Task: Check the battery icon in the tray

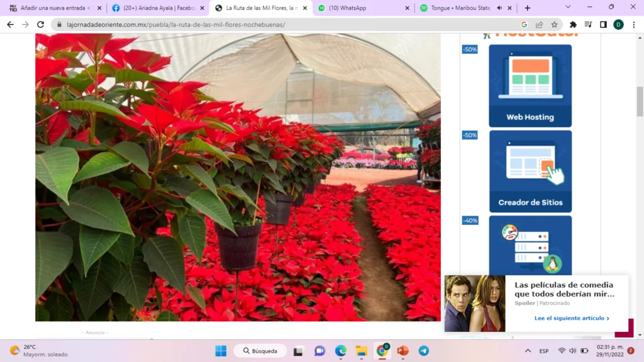Action: click(584, 351)
